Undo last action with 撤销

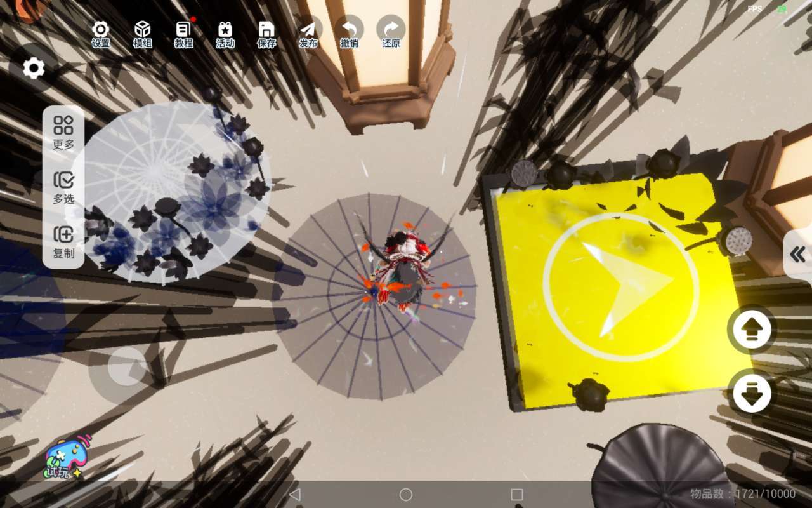tap(350, 34)
